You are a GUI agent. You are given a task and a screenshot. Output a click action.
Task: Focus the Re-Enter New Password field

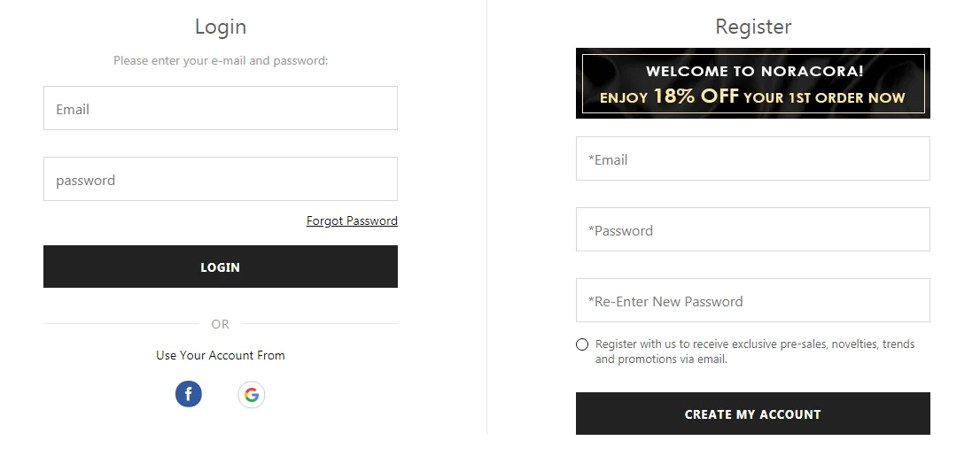pos(752,301)
